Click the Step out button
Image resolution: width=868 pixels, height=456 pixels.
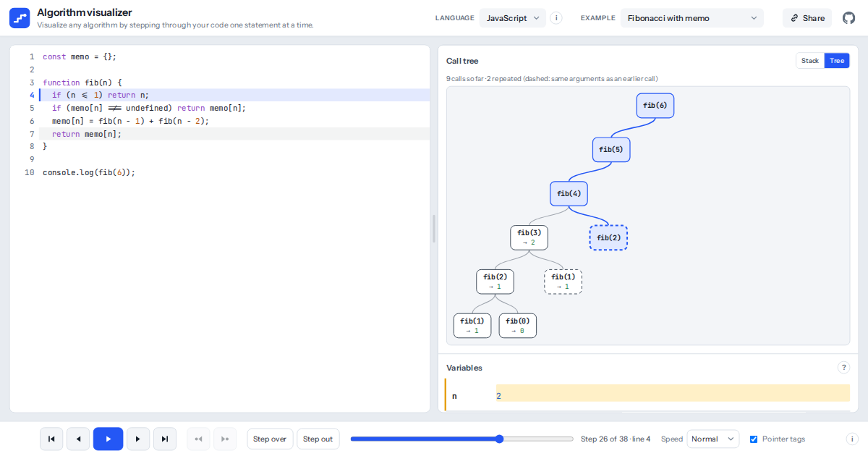[318, 439]
